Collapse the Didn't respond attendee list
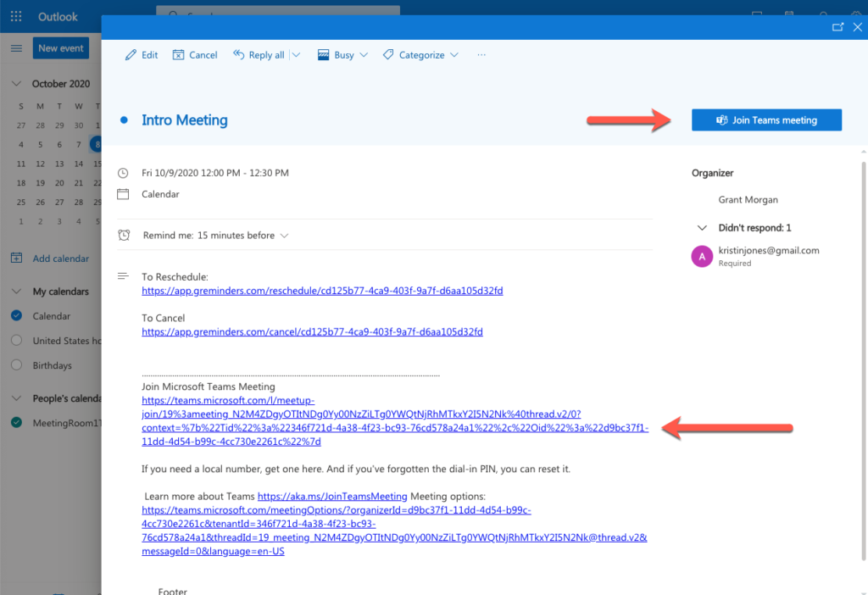The height and width of the screenshot is (595, 868). point(702,228)
